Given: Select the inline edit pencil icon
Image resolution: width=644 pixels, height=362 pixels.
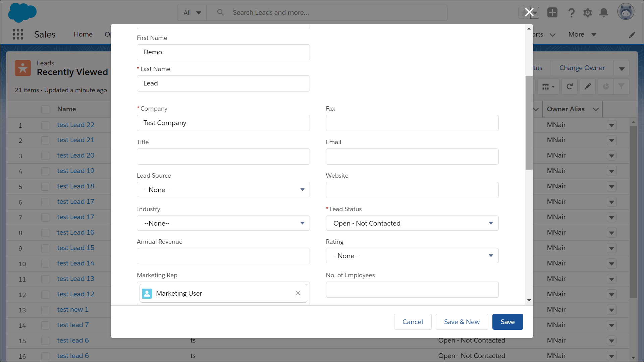Looking at the screenshot, I should click(587, 86).
